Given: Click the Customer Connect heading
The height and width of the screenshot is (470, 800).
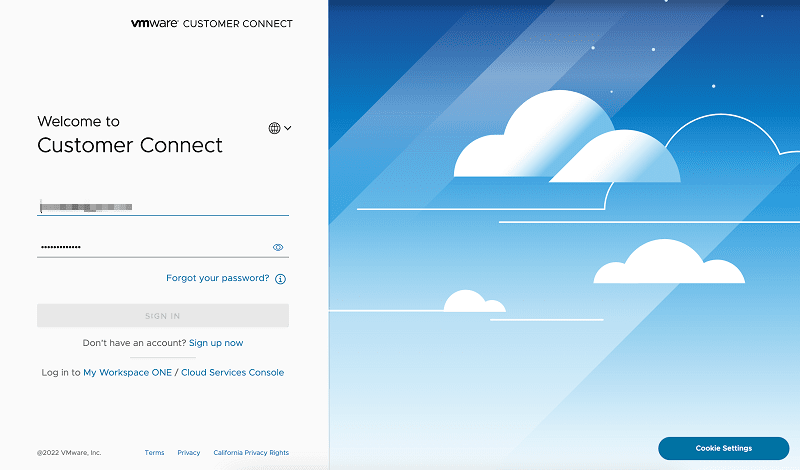Looking at the screenshot, I should click(130, 145).
